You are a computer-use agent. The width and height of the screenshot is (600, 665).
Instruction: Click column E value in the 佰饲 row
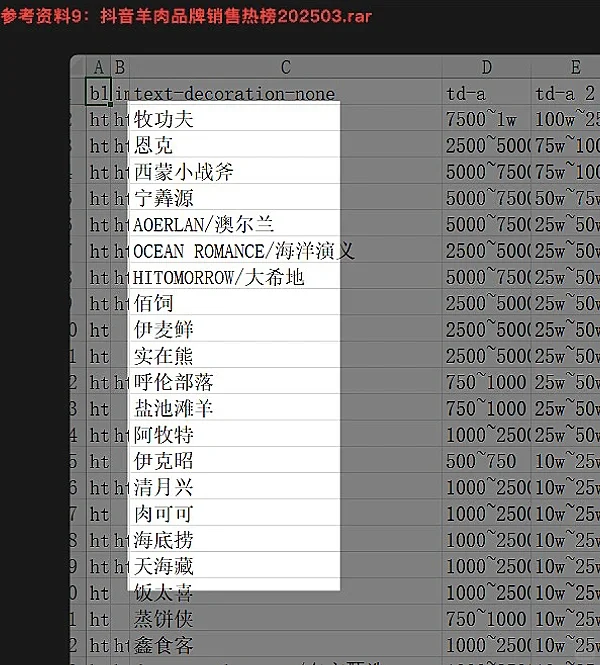pos(566,303)
